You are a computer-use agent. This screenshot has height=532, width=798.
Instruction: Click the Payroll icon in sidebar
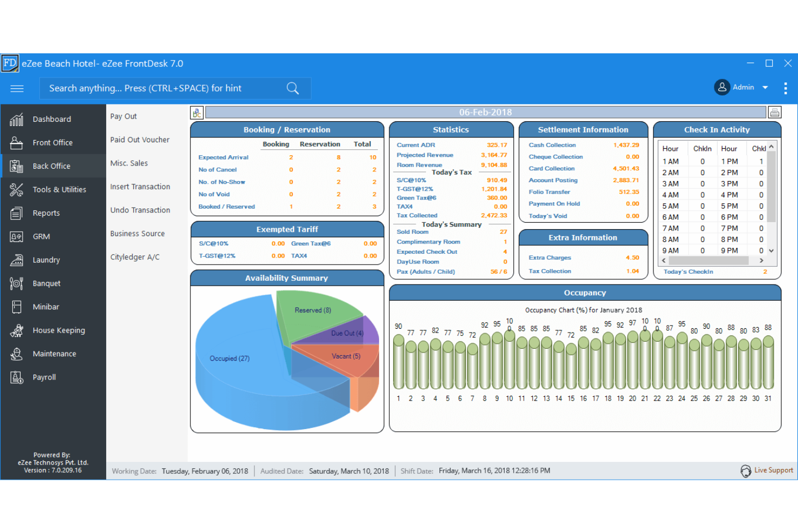click(17, 377)
